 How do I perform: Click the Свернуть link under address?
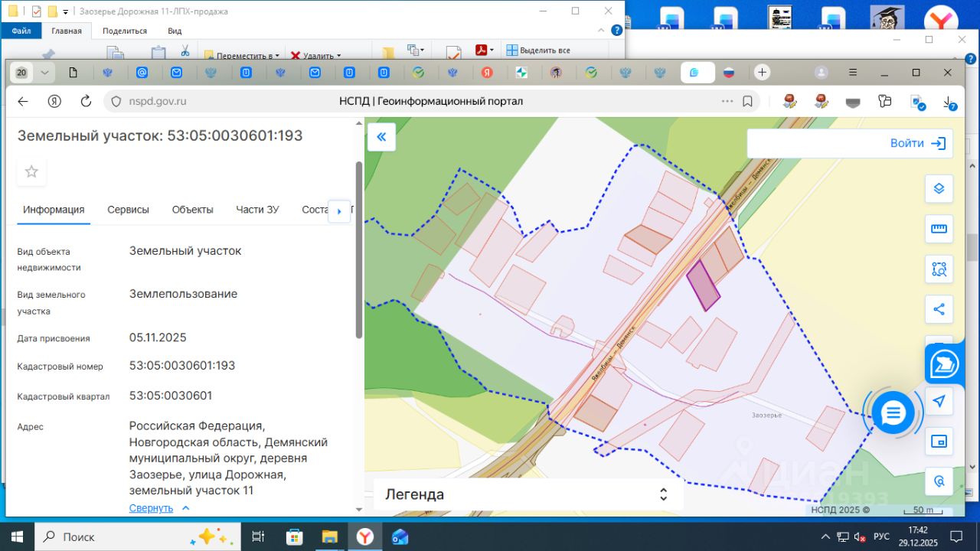pyautogui.click(x=151, y=508)
